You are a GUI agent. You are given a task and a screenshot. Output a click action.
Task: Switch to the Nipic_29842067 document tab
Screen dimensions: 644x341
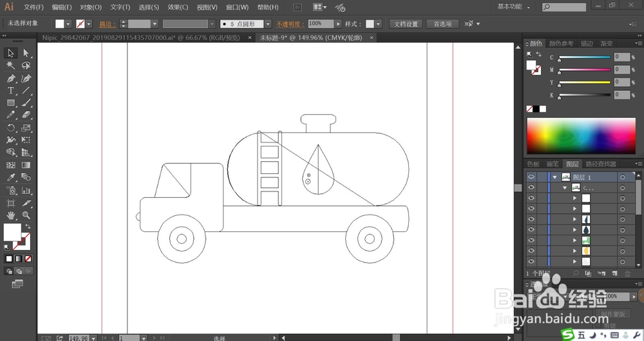coord(141,37)
